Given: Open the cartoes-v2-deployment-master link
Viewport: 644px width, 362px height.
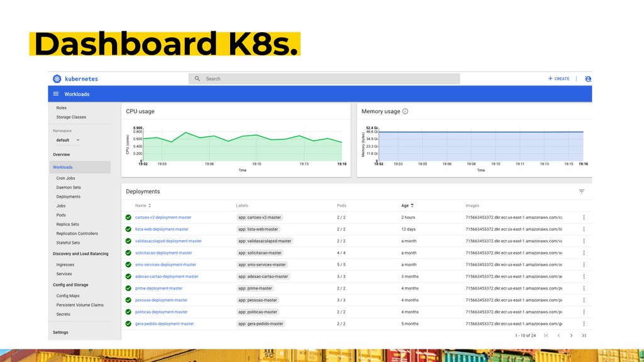Looking at the screenshot, I should coord(163,217).
